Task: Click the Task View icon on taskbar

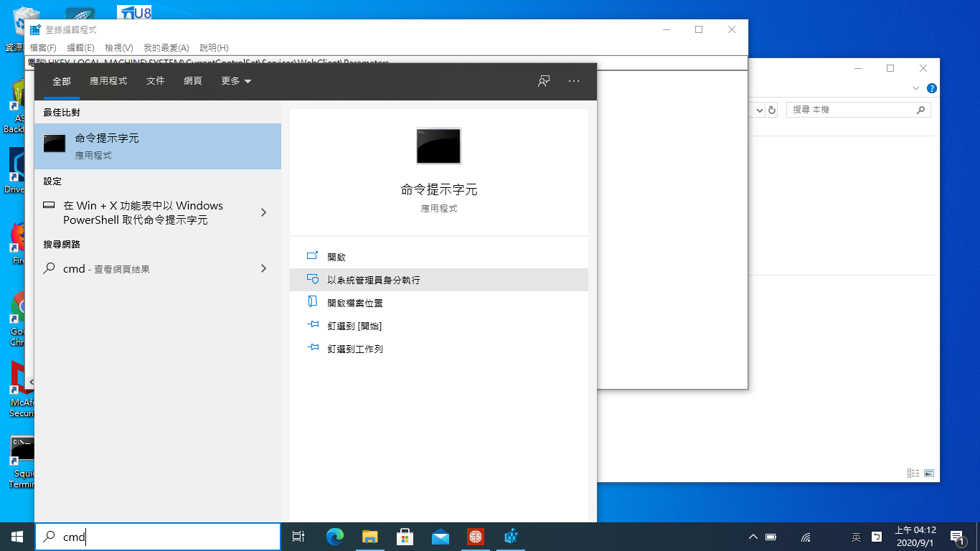Action: (298, 536)
